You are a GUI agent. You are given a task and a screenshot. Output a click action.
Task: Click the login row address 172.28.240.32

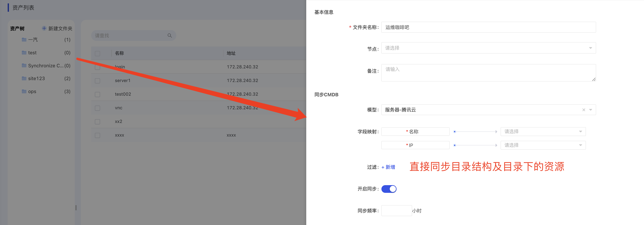(242, 67)
